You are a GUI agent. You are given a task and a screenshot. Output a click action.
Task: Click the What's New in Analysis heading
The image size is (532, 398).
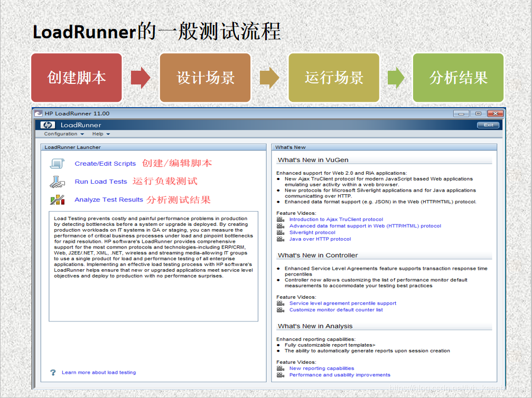point(315,326)
